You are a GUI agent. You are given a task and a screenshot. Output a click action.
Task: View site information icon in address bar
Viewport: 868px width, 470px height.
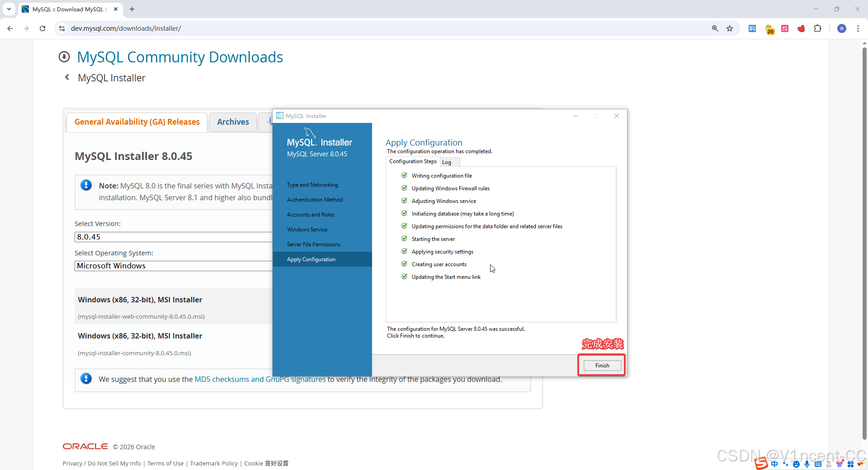pos(62,28)
